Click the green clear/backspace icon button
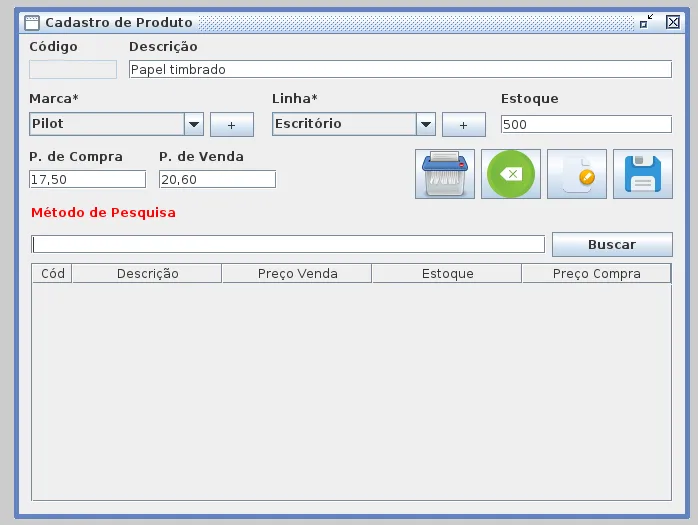The width and height of the screenshot is (698, 525). (x=511, y=174)
